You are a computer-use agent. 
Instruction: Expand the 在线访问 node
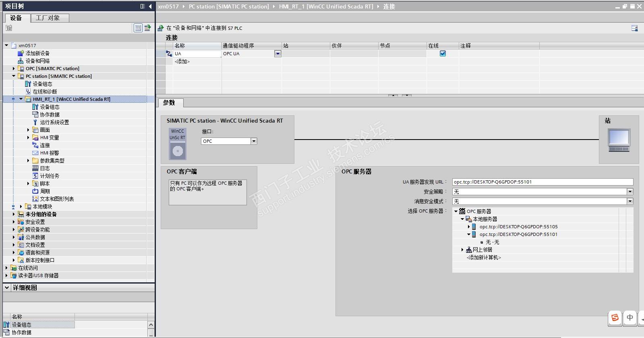6,268
